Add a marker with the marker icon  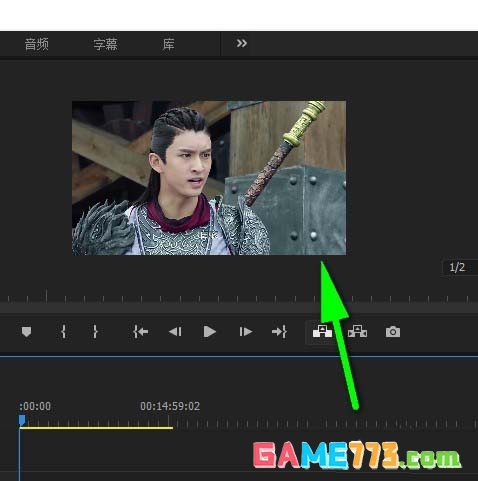coord(26,332)
